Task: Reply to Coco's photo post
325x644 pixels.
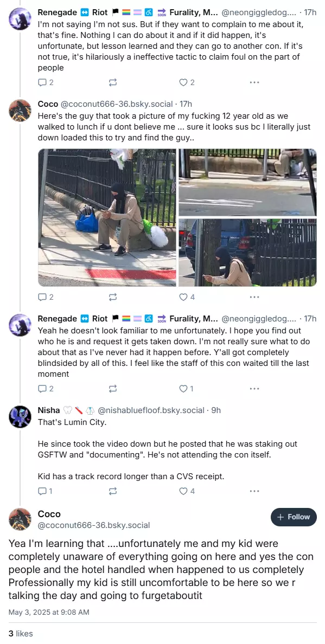Action: pyautogui.click(x=46, y=297)
